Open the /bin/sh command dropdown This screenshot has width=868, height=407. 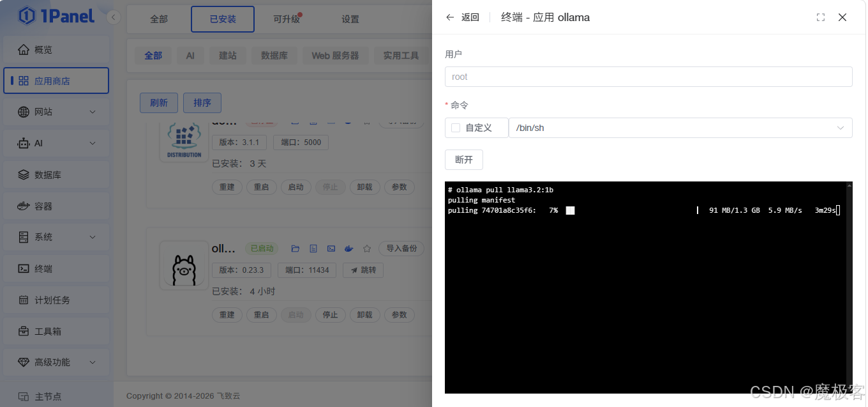[680, 128]
